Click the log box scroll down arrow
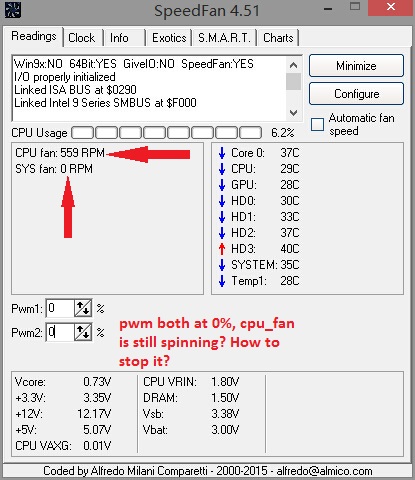Image resolution: width=415 pixels, height=480 pixels. [x=293, y=113]
